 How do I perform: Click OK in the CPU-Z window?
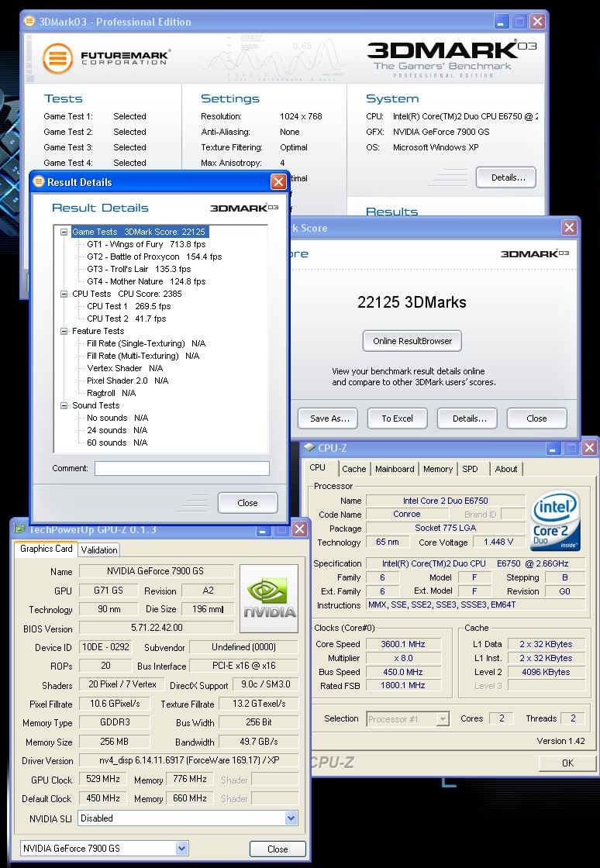pyautogui.click(x=568, y=763)
